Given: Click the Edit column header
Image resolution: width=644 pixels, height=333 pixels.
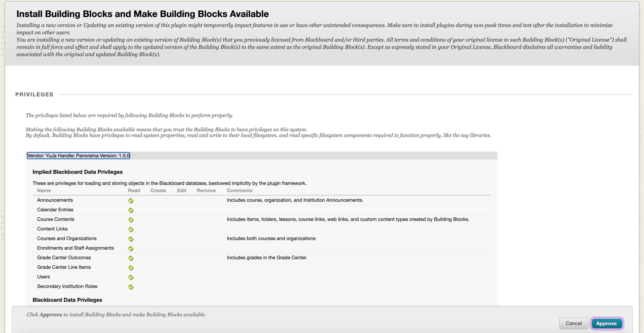Looking at the screenshot, I should (182, 190).
